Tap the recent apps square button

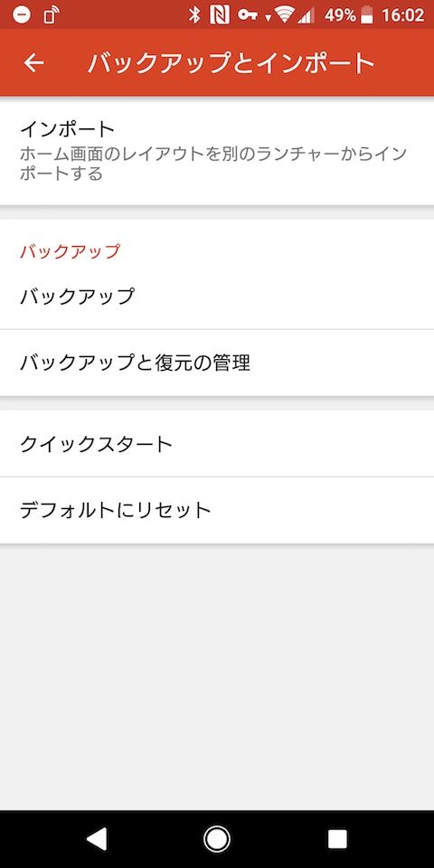337,839
